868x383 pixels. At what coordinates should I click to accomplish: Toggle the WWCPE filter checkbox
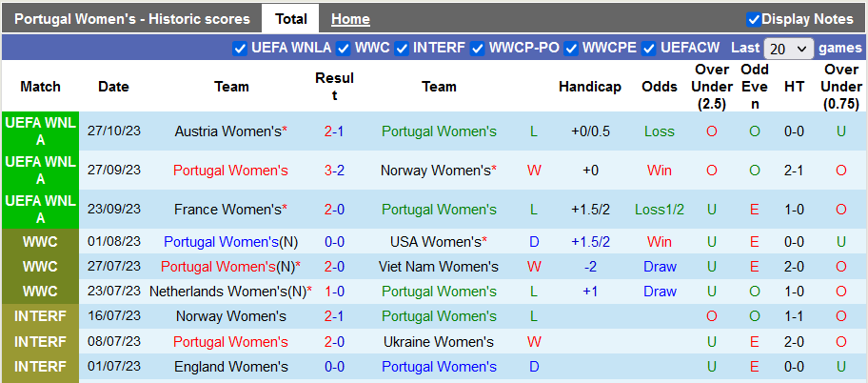tap(571, 48)
